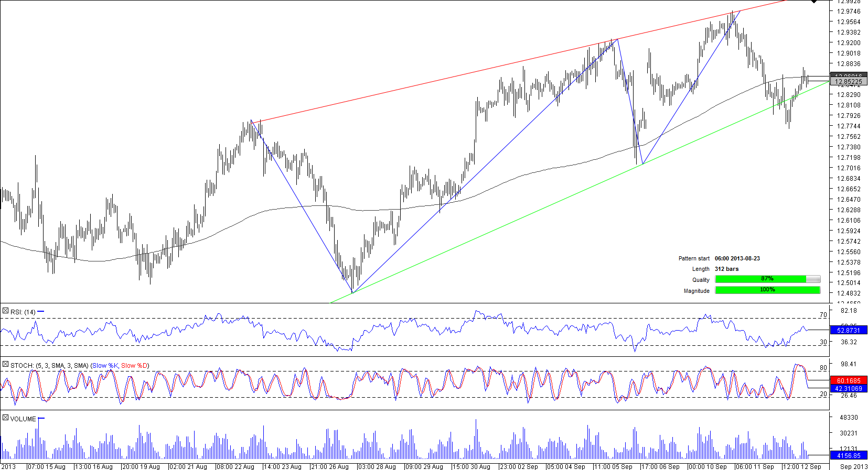Click the RSI current value 52.8731
868x470 pixels.
coord(849,330)
